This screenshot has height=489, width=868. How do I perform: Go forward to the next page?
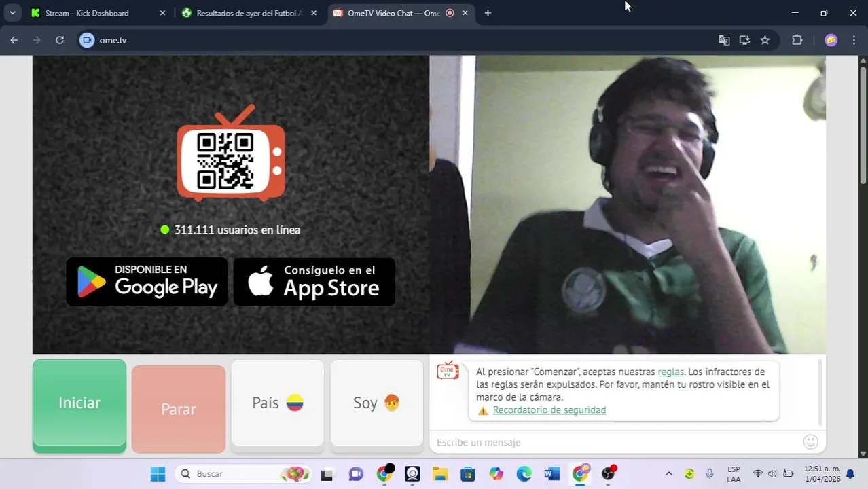(37, 40)
